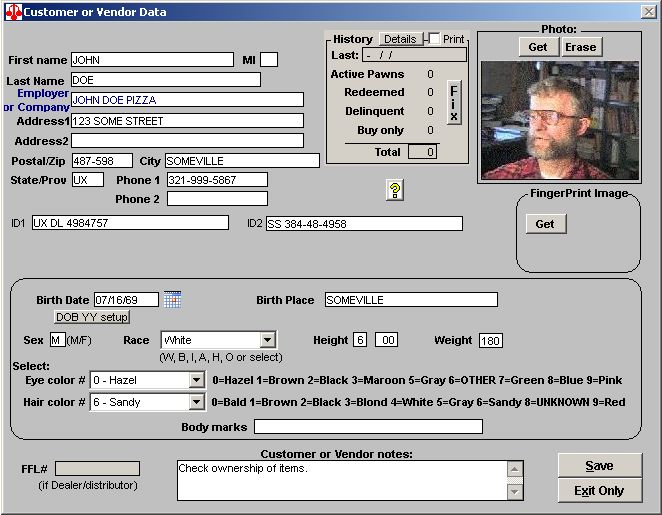
Task: Open the Eye color dropdown
Action: 196,380
